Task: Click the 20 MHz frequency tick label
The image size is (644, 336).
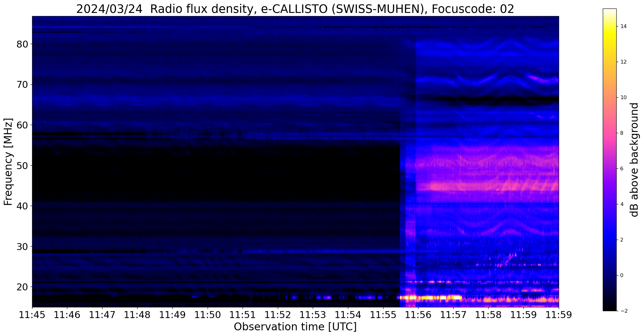Action: pos(23,287)
